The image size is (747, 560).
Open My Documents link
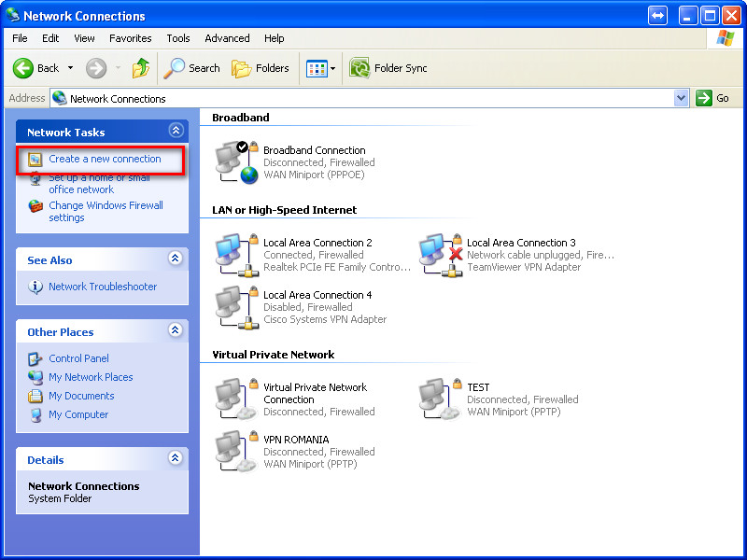[81, 396]
